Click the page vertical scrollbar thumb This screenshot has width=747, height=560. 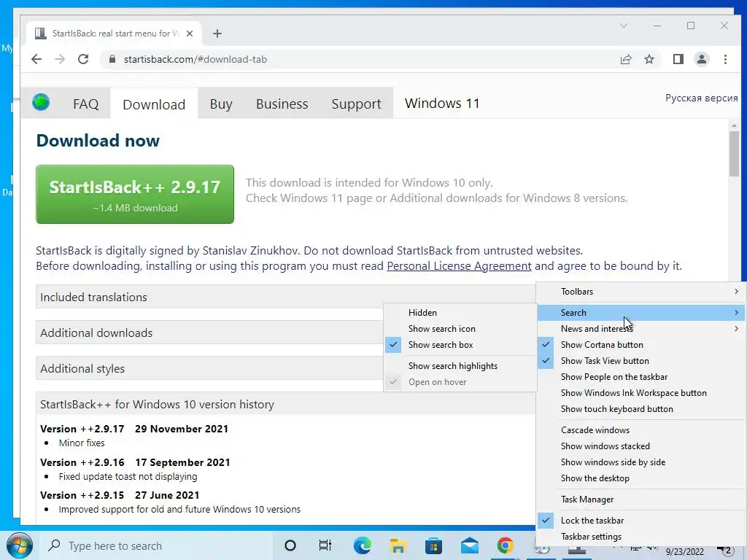(x=734, y=153)
